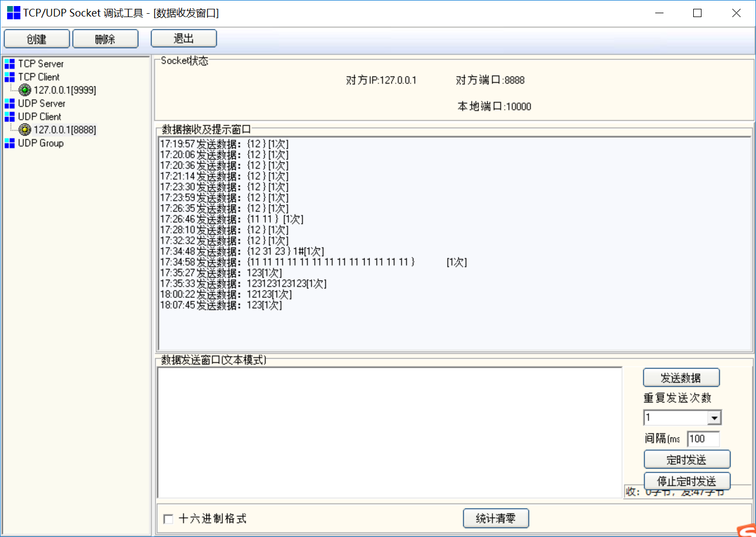The height and width of the screenshot is (537, 756).
Task: Click the green socket icon beside 127.0.0.1[9999]
Action: pyautogui.click(x=24, y=90)
